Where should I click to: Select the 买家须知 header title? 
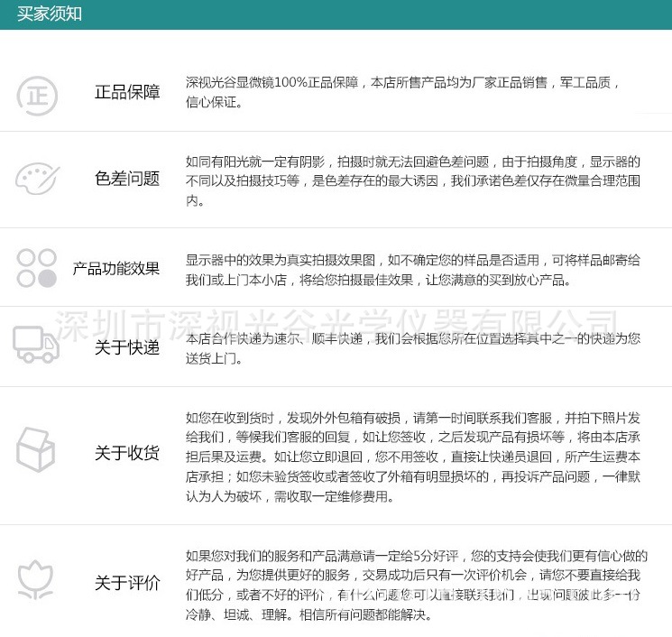50,14
